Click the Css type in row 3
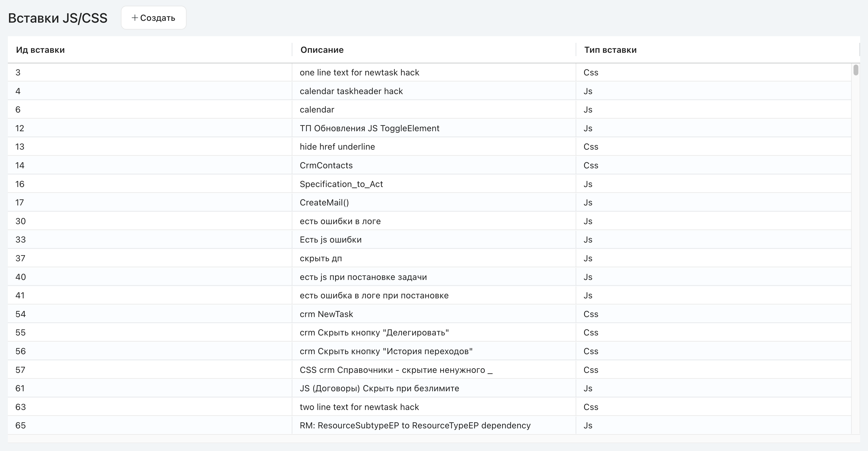 591,72
